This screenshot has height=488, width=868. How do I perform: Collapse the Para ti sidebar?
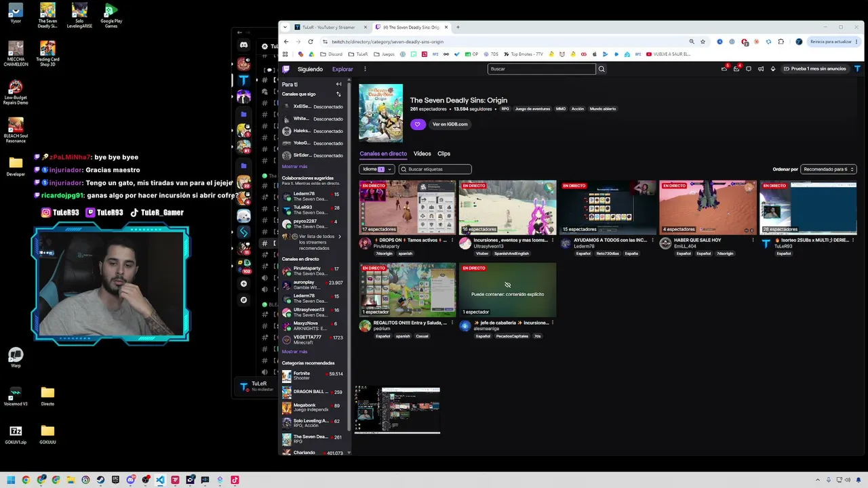point(339,85)
